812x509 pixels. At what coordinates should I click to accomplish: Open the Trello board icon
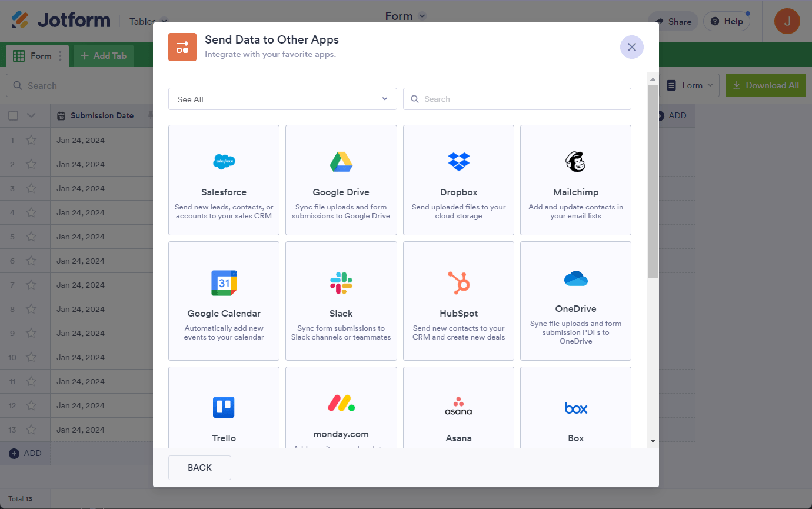(x=224, y=407)
